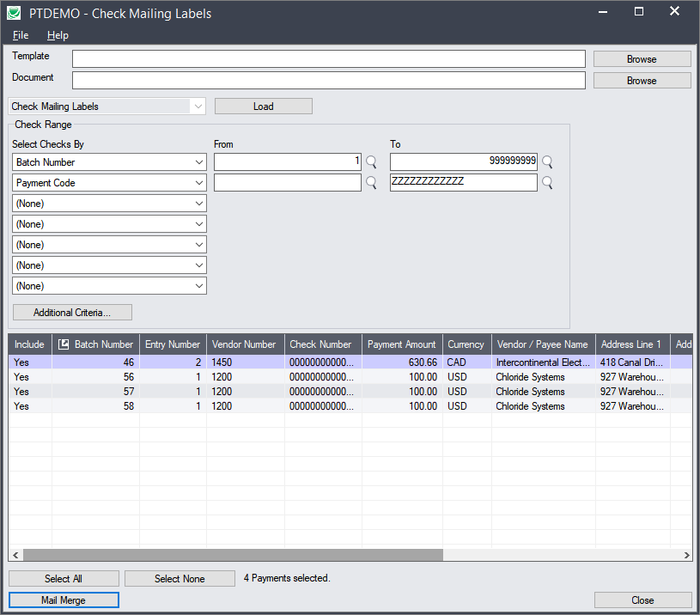Viewport: 700px width, 615px height.
Task: Click Browse button next to Template
Action: 642,59
